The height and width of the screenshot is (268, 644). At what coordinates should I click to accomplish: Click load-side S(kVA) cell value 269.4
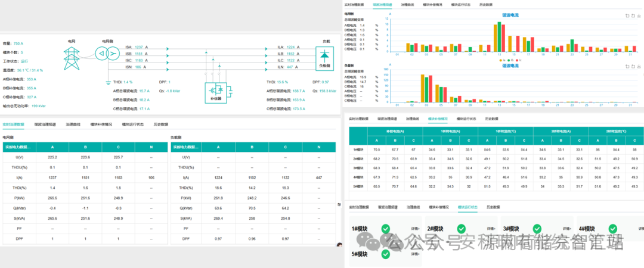pos(218,217)
